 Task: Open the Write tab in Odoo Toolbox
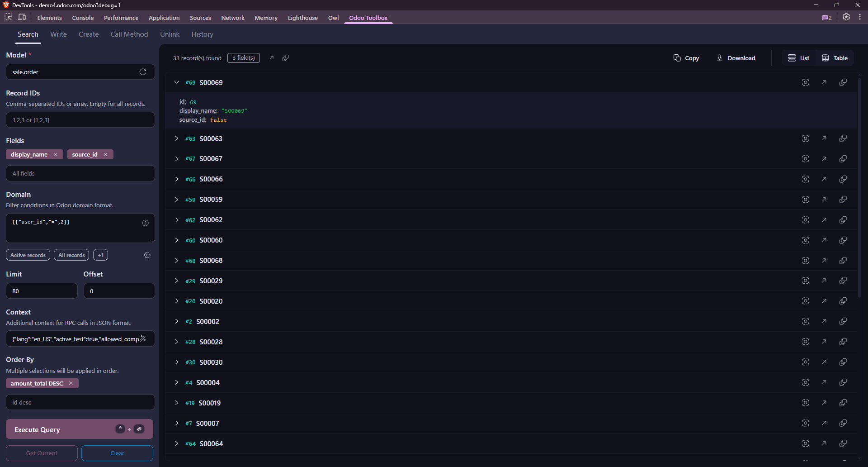click(x=58, y=34)
